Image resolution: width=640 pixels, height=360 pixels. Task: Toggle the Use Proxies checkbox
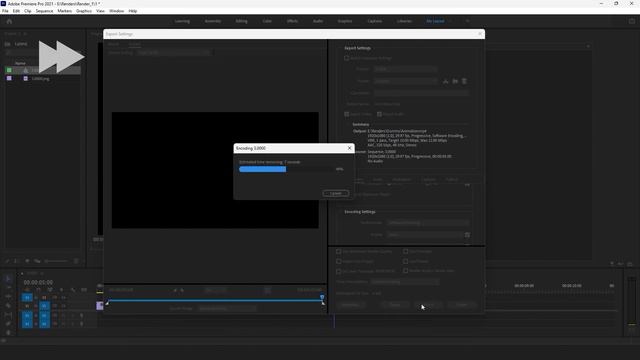click(406, 261)
